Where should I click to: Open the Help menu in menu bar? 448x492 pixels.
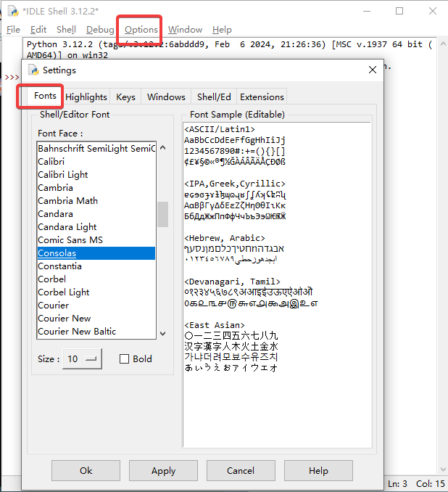click(222, 30)
